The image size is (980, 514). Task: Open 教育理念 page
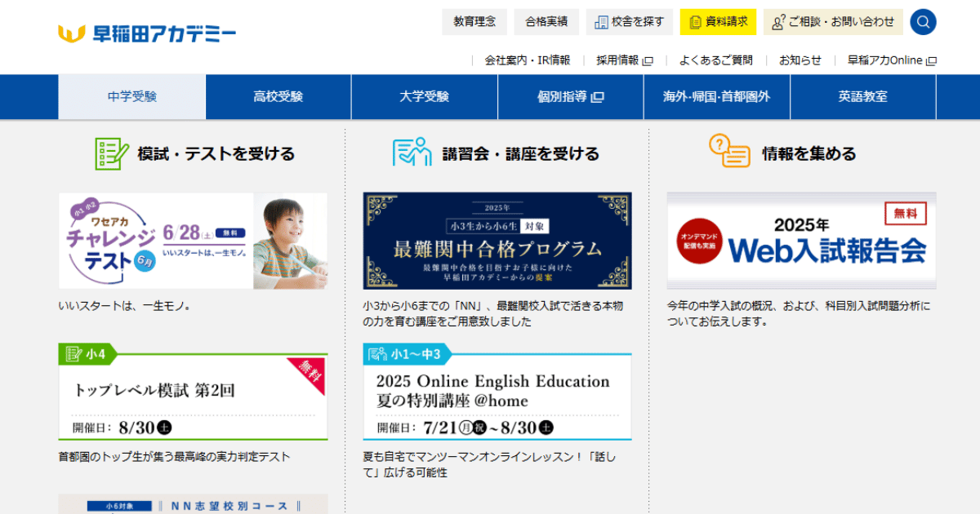[474, 22]
